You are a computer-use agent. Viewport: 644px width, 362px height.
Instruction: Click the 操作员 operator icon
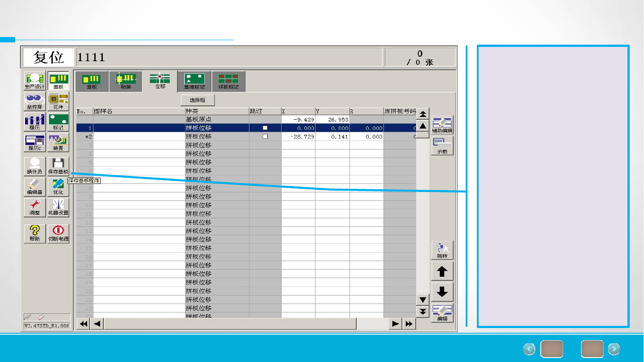tap(34, 166)
